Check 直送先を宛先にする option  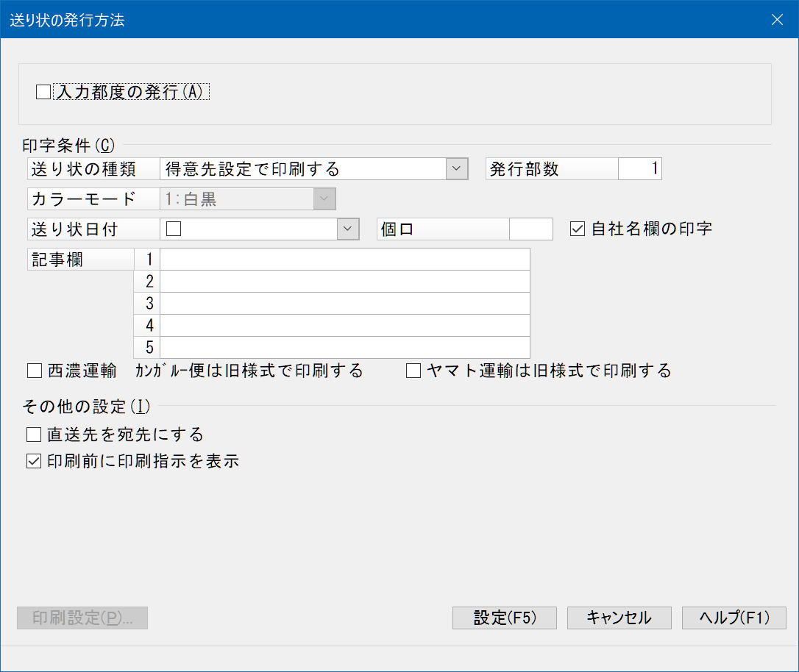coord(34,435)
